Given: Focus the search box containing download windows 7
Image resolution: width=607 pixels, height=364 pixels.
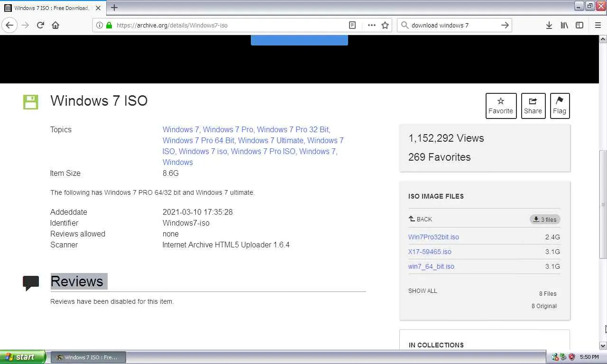Looking at the screenshot, I should (x=454, y=25).
